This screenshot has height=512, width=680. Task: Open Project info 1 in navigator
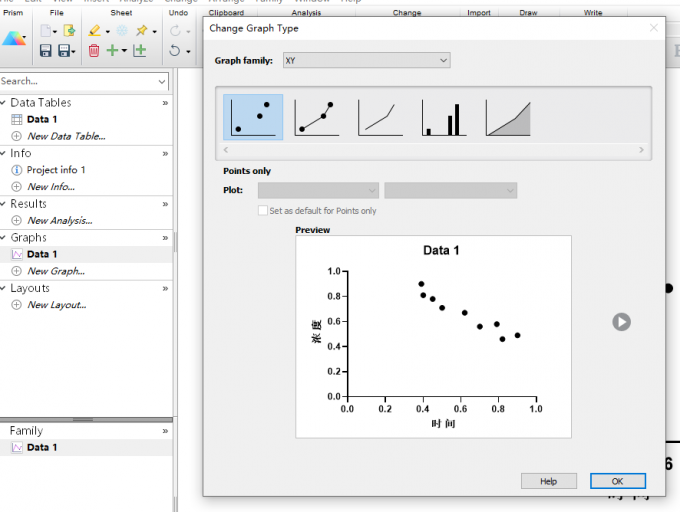point(56,170)
